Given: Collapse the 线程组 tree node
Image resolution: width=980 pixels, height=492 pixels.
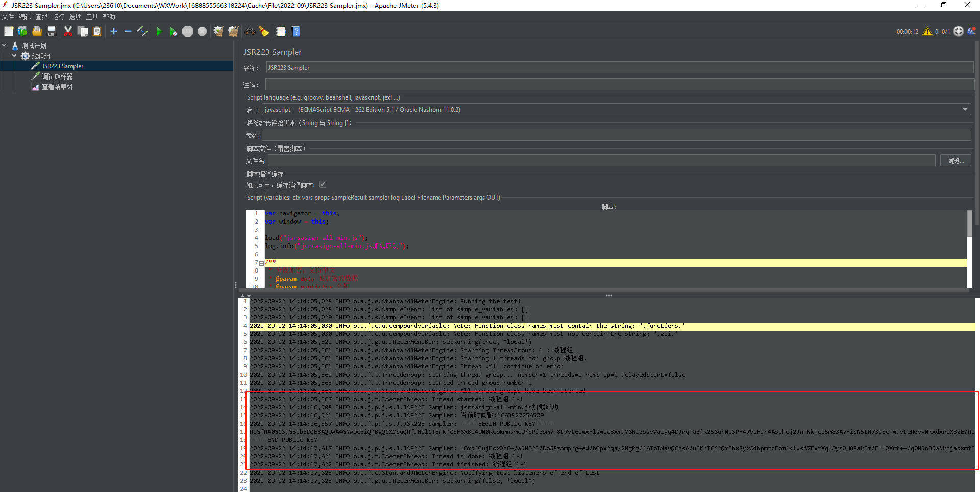Looking at the screenshot, I should click(14, 56).
